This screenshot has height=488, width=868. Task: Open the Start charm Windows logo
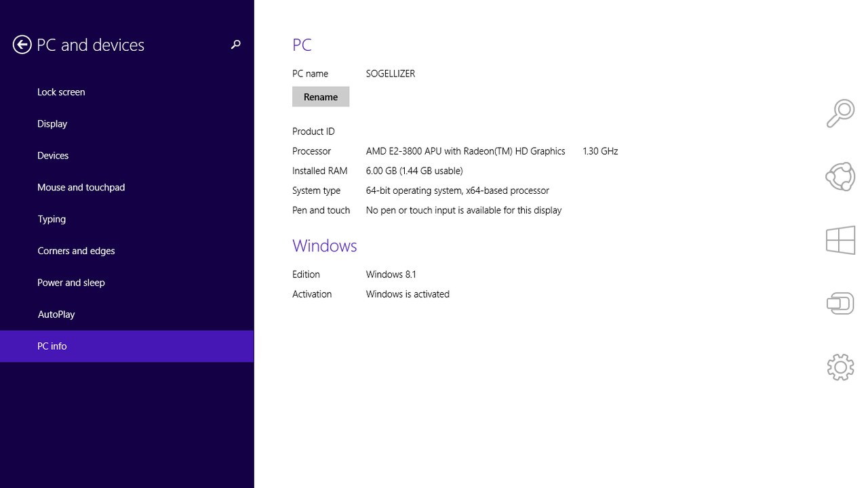pyautogui.click(x=840, y=240)
